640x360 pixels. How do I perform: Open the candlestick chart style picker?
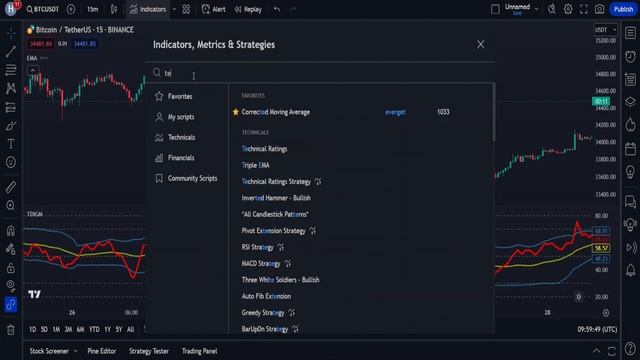[x=114, y=9]
